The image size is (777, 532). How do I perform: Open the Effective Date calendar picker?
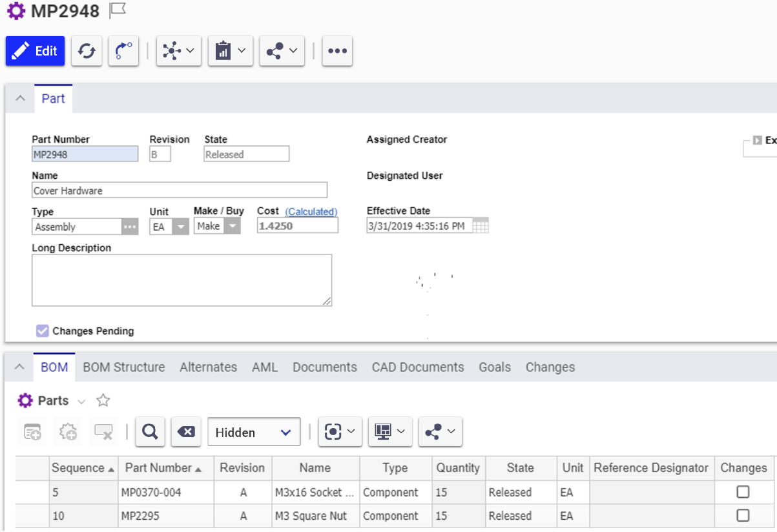481,226
